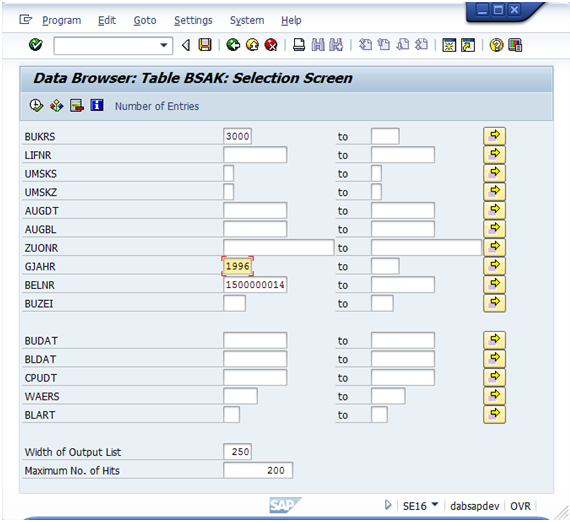The image size is (570, 522).
Task: Click the Save floppy disk icon
Action: 205,45
